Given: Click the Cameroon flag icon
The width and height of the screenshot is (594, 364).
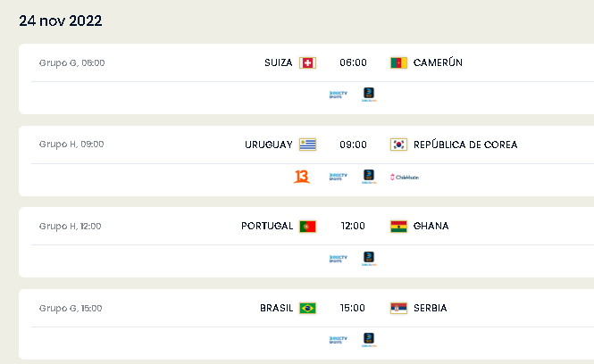Looking at the screenshot, I should [398, 62].
